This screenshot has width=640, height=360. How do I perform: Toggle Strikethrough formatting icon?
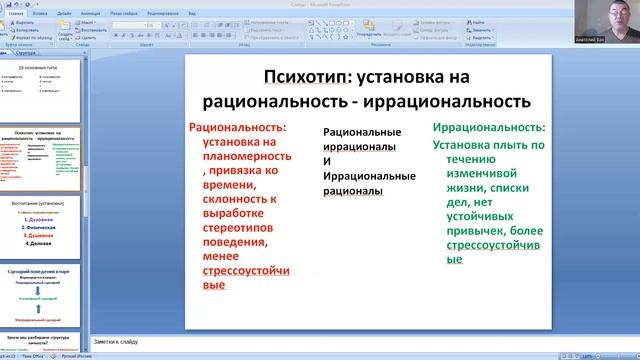(x=140, y=36)
